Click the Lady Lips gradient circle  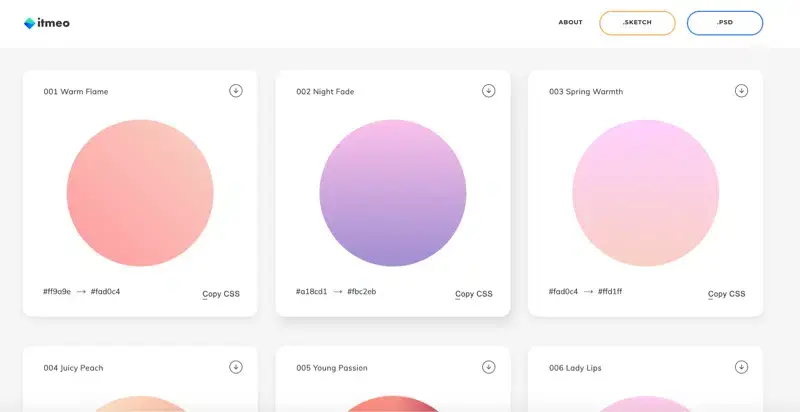pyautogui.click(x=645, y=404)
